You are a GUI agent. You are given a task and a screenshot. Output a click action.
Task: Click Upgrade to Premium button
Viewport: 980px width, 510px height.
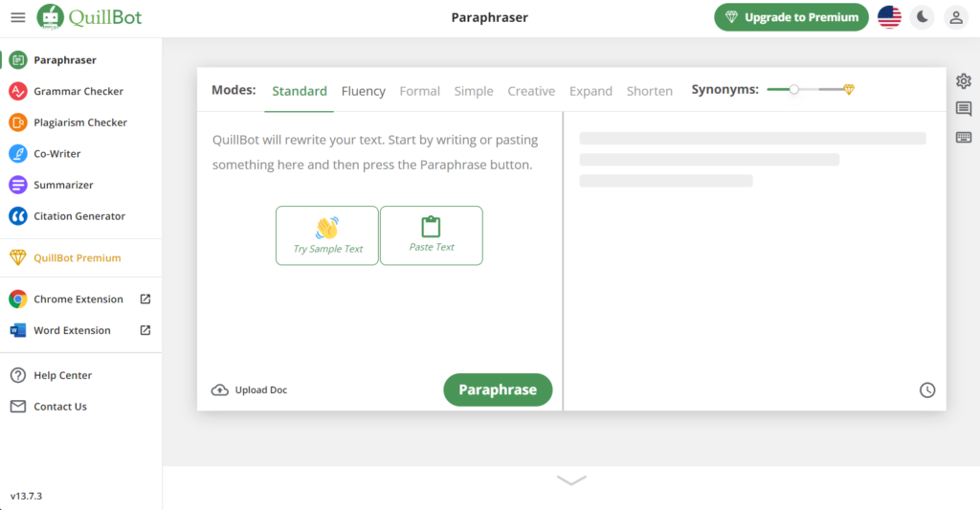pos(791,17)
